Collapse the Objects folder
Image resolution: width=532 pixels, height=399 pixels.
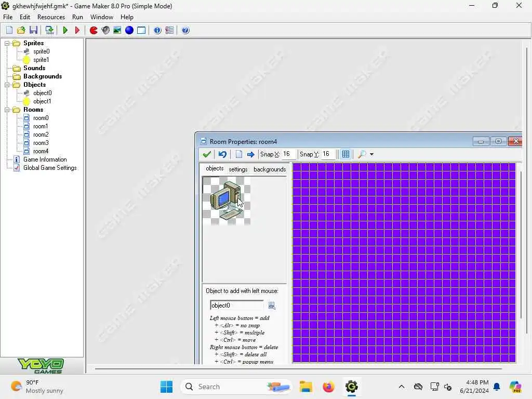(x=7, y=85)
